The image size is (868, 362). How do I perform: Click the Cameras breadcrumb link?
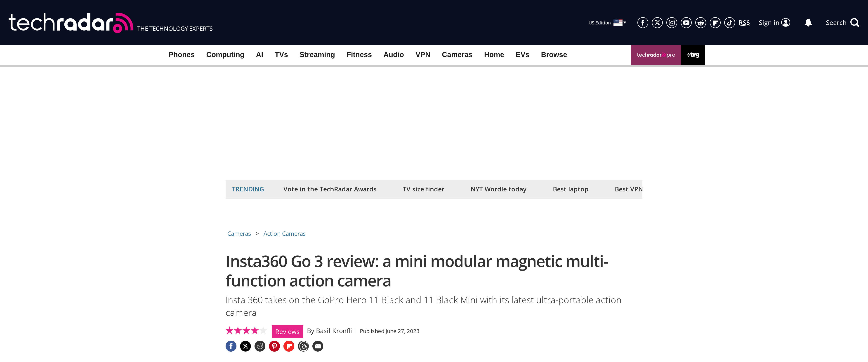tap(239, 233)
